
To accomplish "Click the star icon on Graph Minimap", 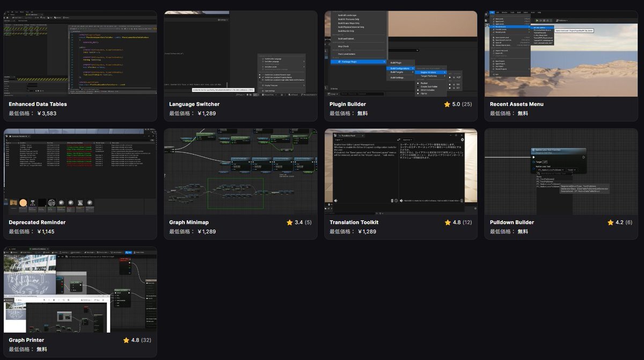I will click(x=289, y=222).
